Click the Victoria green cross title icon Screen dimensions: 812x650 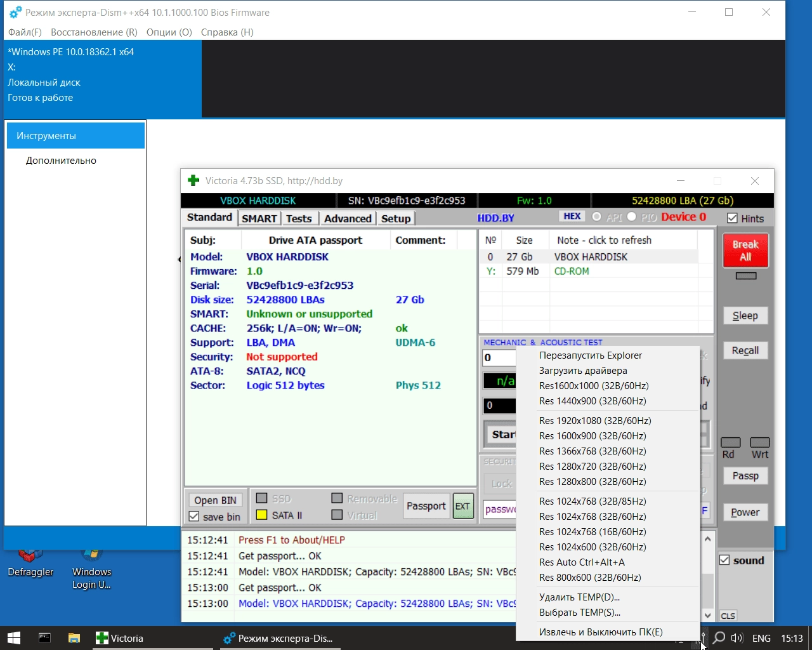pos(193,181)
